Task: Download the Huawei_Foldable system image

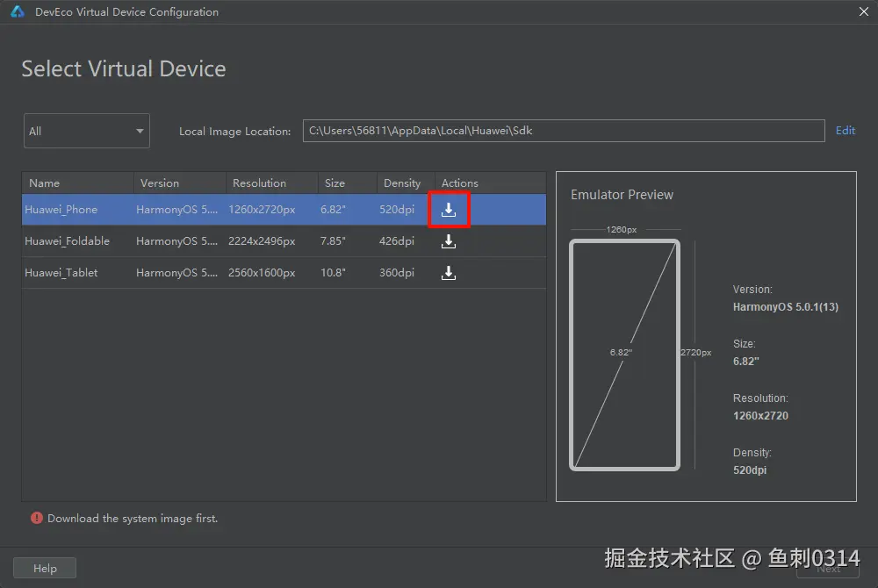Action: [x=449, y=241]
